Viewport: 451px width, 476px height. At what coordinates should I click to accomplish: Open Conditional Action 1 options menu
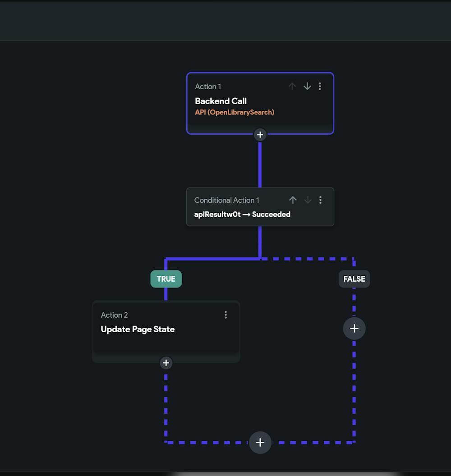coord(320,200)
